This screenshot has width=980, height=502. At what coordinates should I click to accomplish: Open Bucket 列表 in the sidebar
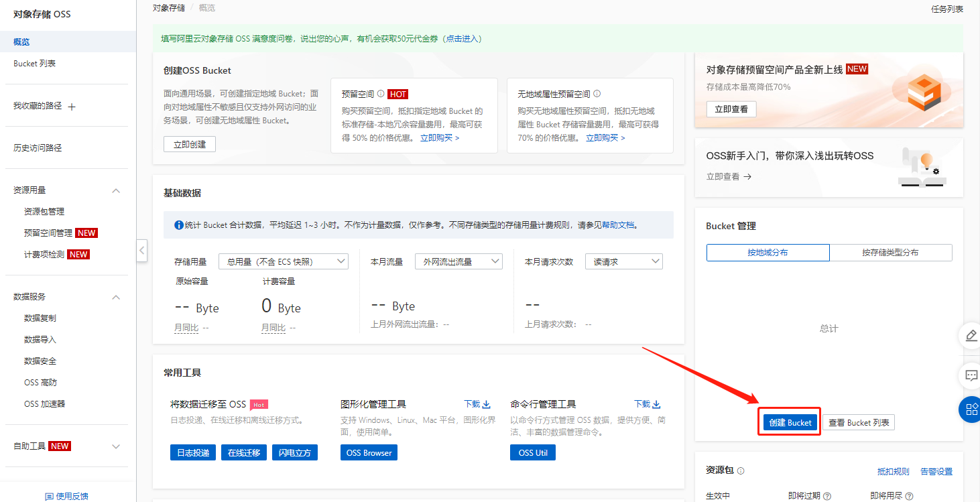point(35,64)
